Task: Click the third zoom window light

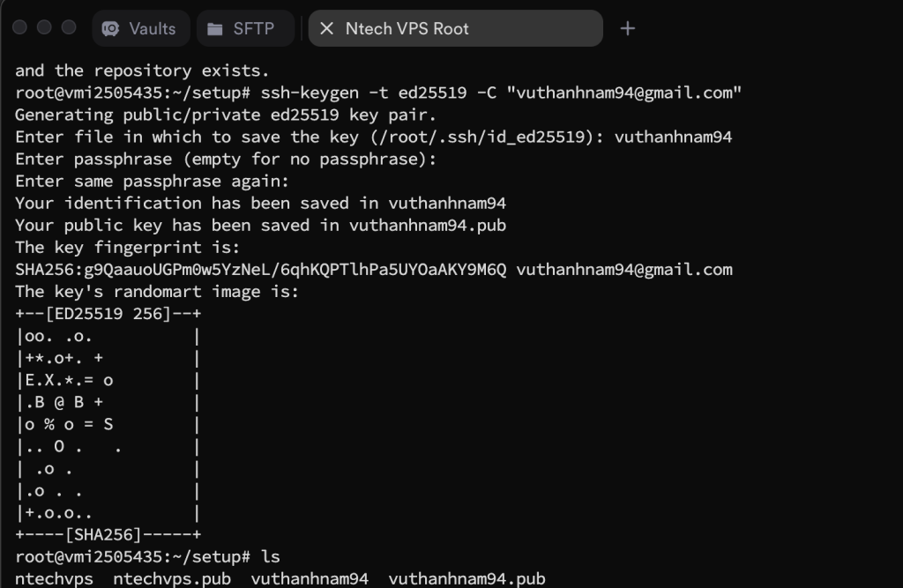Action: (69, 27)
